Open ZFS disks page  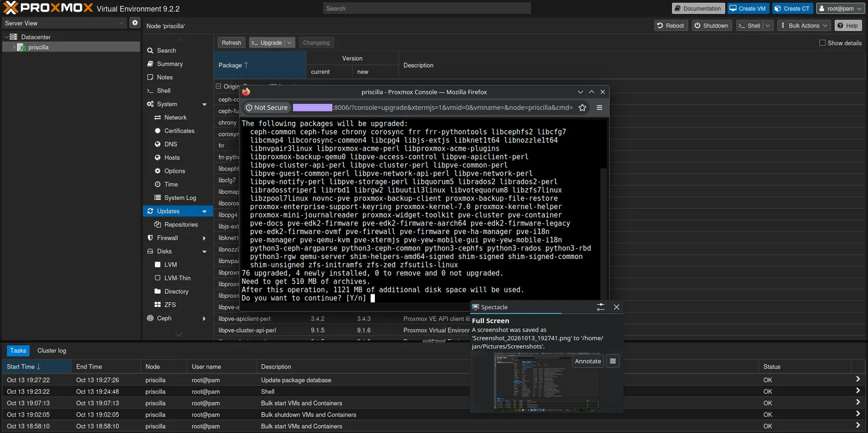tap(170, 305)
